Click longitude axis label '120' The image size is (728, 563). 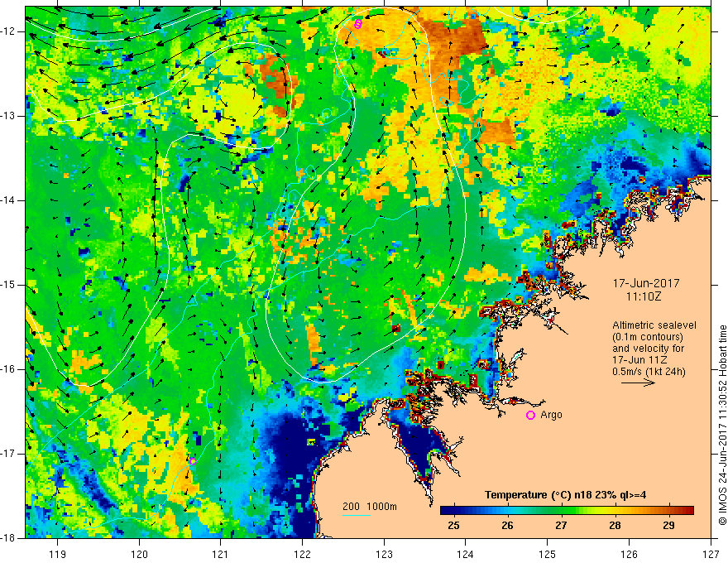coord(139,554)
